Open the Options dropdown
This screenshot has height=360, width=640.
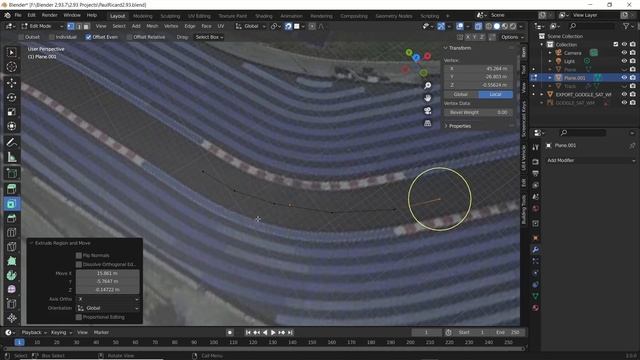[x=512, y=37]
